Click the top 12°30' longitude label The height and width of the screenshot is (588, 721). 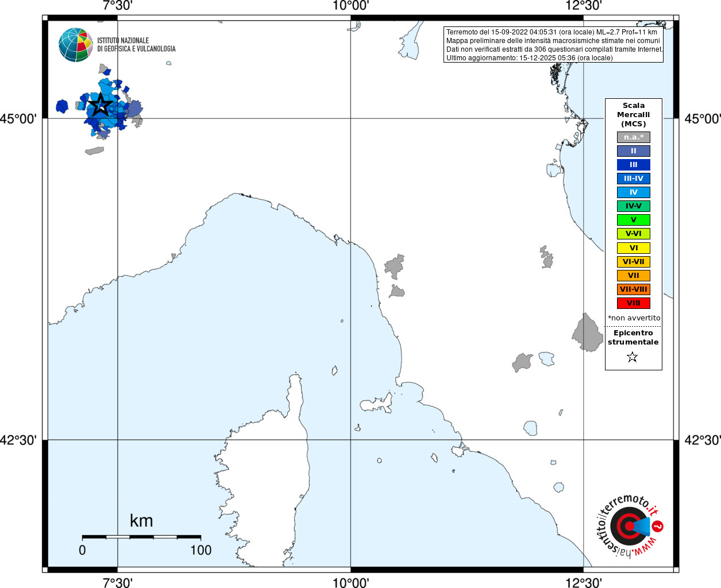coord(584,6)
